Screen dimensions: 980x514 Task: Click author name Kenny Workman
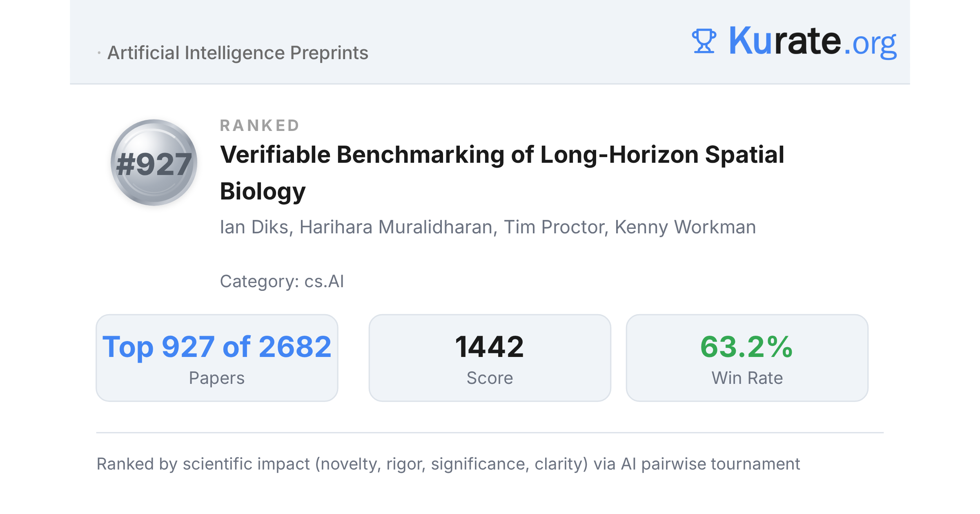(x=685, y=227)
